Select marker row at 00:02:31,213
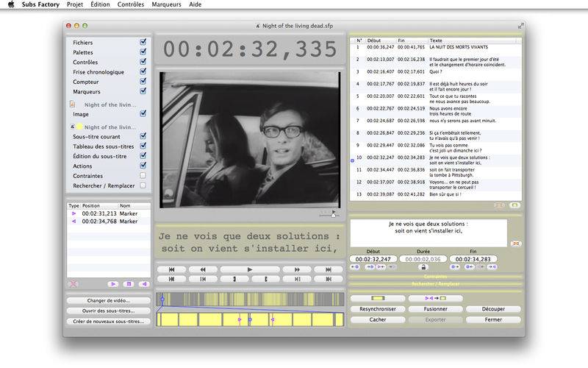The height and width of the screenshot is (368, 588). click(x=109, y=213)
